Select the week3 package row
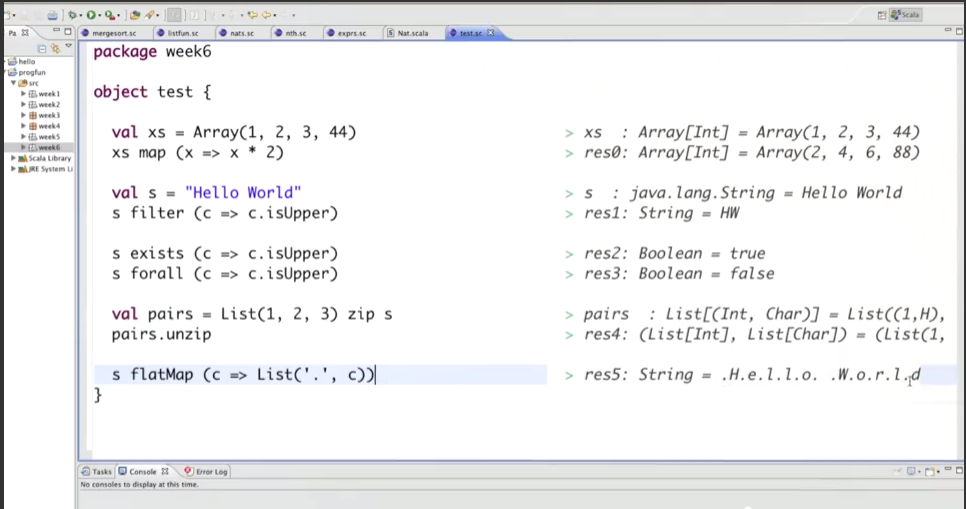 click(x=44, y=115)
